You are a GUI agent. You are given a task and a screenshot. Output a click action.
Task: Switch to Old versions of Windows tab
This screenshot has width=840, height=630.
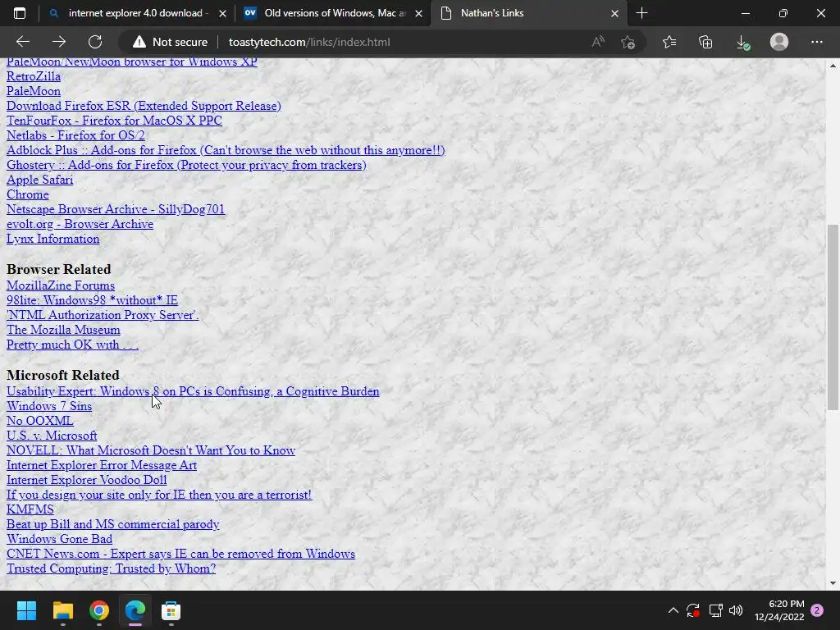[x=333, y=13]
